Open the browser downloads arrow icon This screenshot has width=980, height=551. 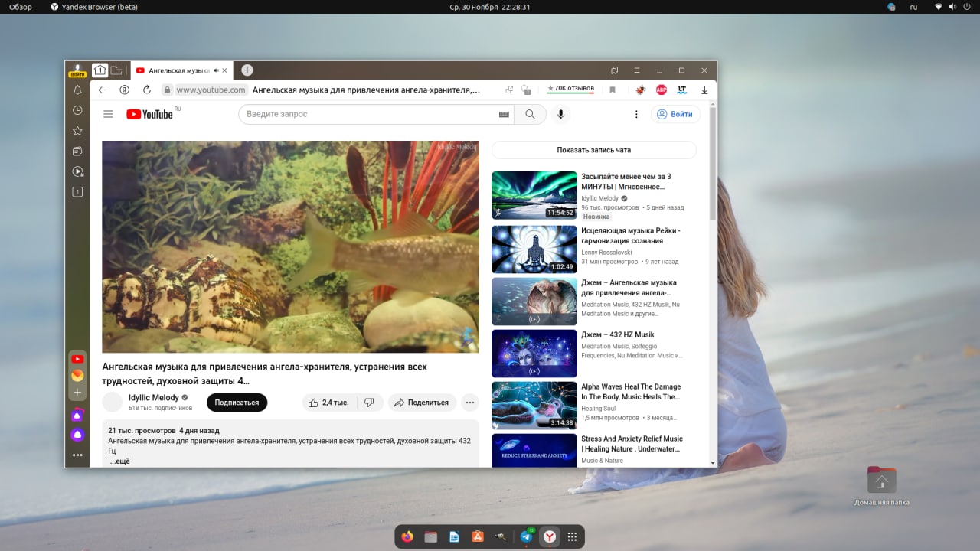[704, 90]
